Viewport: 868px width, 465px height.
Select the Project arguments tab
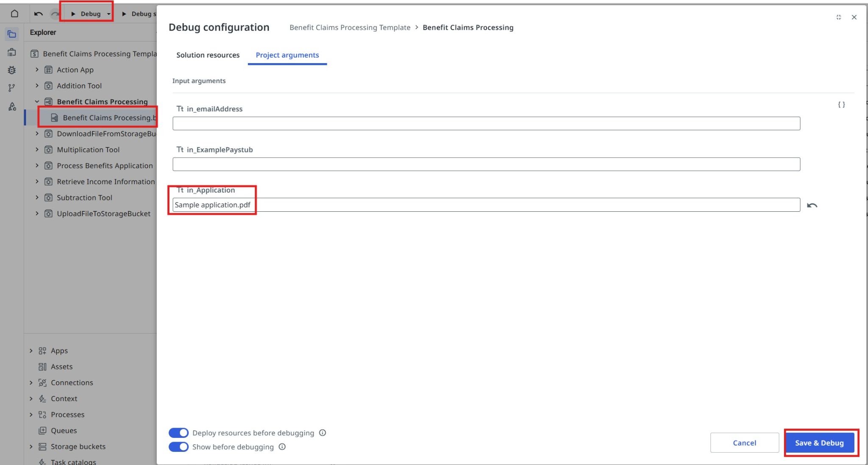pos(287,55)
